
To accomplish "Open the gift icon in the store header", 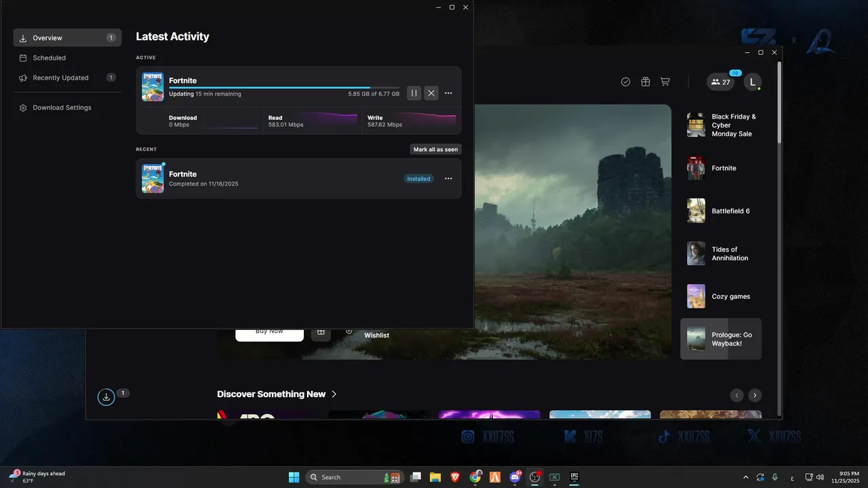I will (646, 82).
